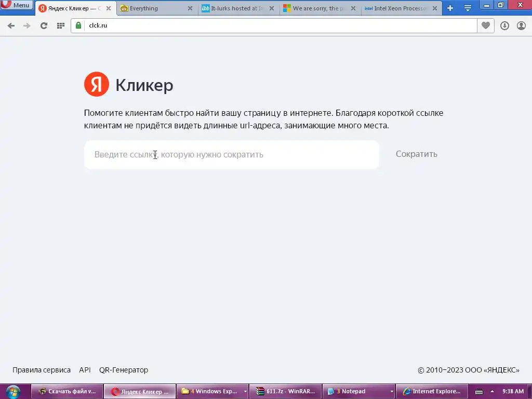The height and width of the screenshot is (399, 532).
Task: Open Speed Dial grid icon
Action: (61, 26)
